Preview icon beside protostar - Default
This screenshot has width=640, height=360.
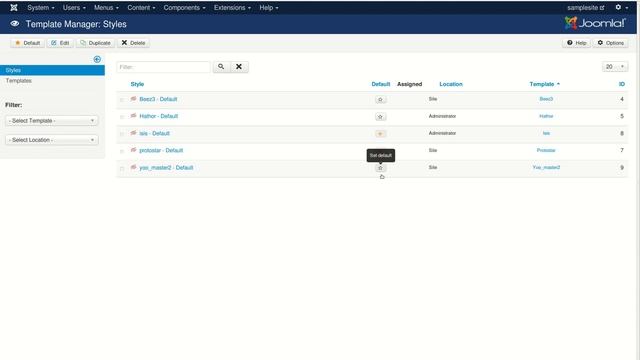[x=133, y=150]
